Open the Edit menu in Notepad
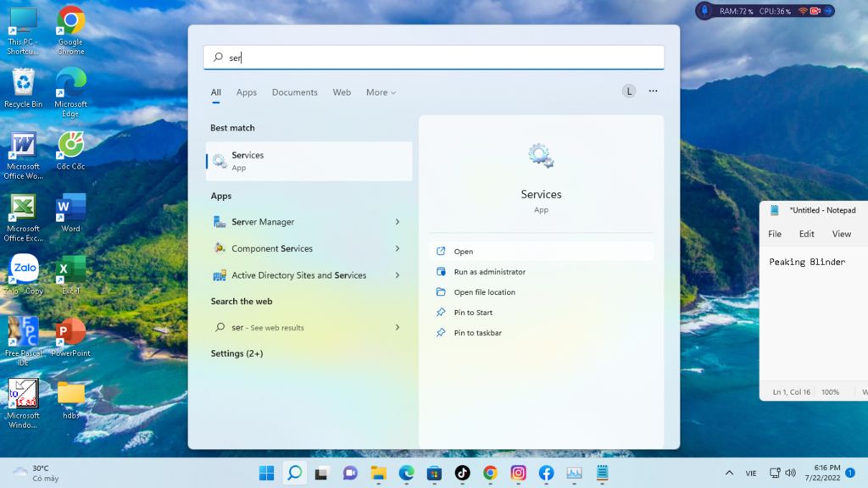Viewport: 868px width, 488px height. 807,234
